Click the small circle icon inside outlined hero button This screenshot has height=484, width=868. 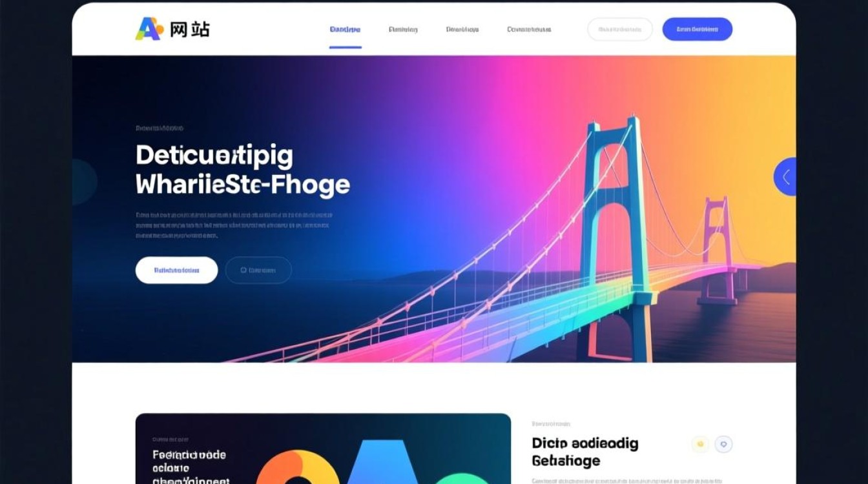point(243,270)
